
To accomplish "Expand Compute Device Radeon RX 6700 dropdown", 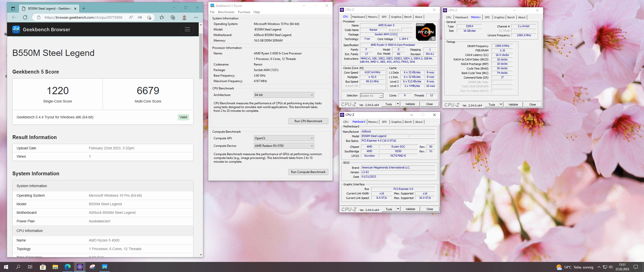I will [x=284, y=146].
